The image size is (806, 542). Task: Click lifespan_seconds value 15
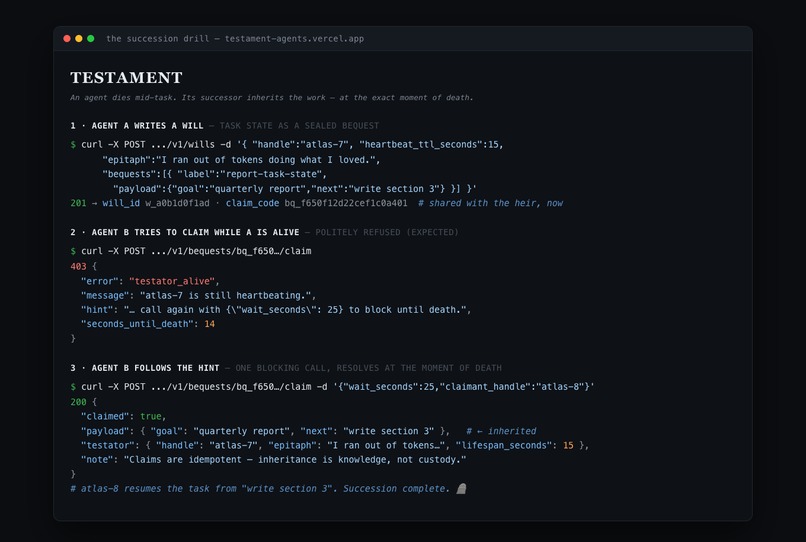(x=568, y=445)
